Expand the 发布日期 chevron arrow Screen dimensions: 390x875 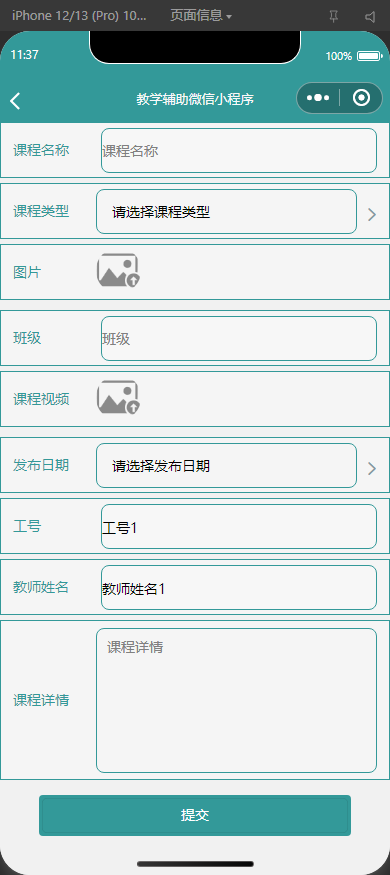click(x=372, y=469)
